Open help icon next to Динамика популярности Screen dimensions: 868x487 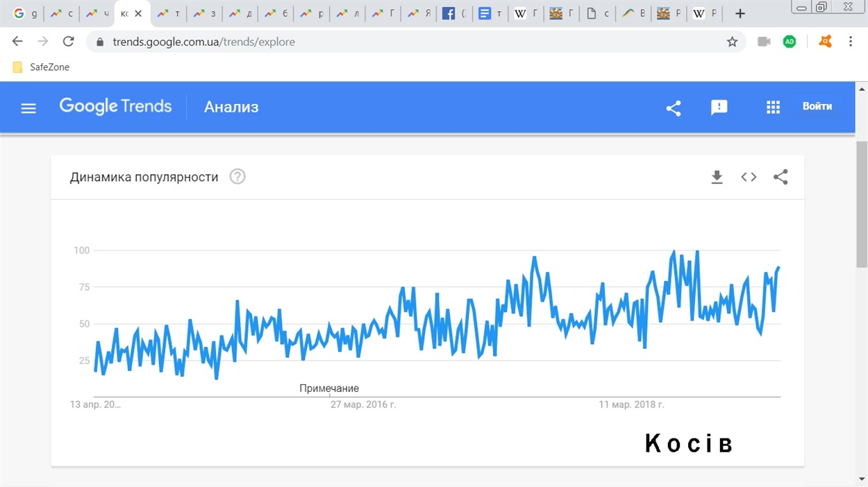(x=237, y=177)
